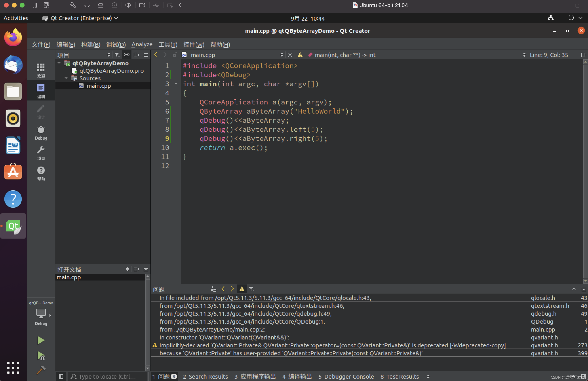The image size is (588, 381).
Task: Open the 编辑(E) menu
Action: 66,45
